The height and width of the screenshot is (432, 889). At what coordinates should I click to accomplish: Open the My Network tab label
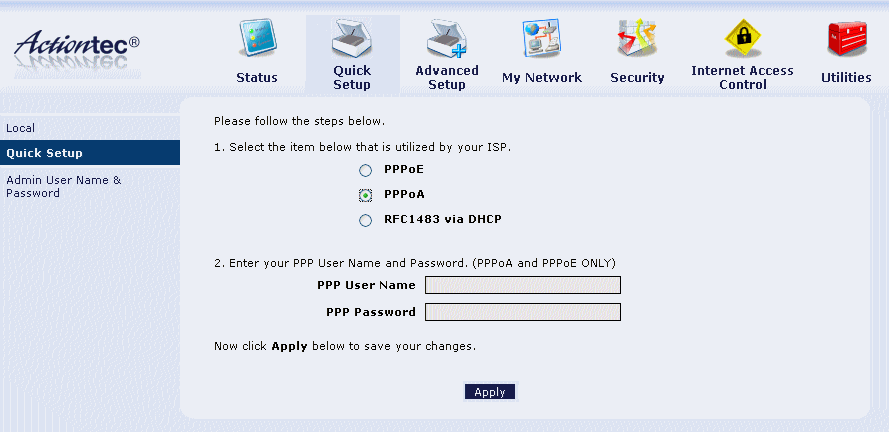542,78
